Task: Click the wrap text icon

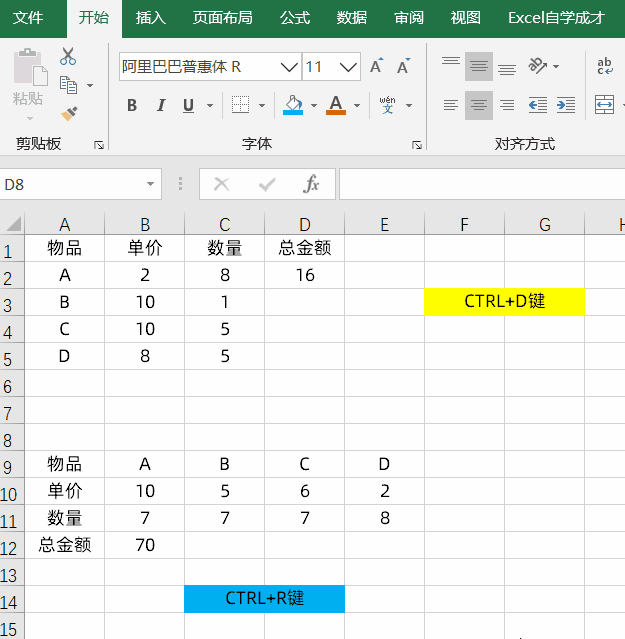Action: coord(605,66)
